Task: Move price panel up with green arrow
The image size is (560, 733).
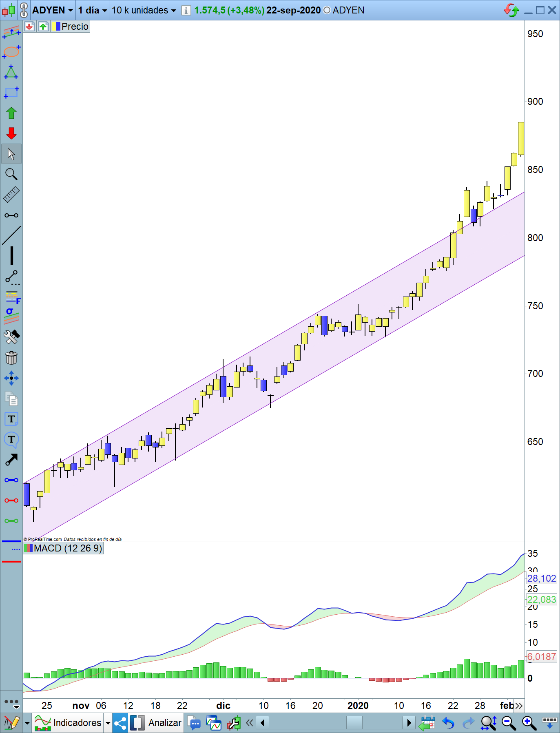Action: 43,27
